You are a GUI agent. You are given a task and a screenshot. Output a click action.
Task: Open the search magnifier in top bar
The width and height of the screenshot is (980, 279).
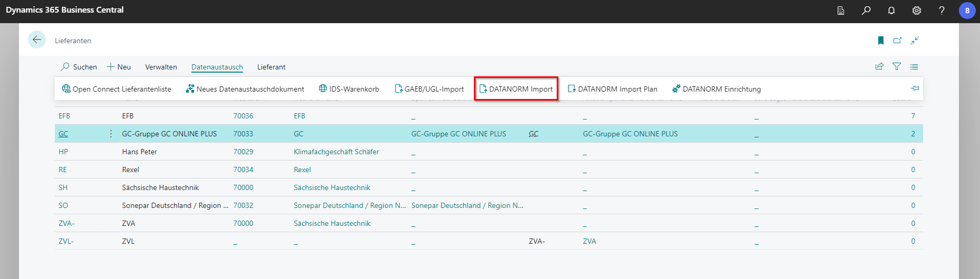(866, 11)
